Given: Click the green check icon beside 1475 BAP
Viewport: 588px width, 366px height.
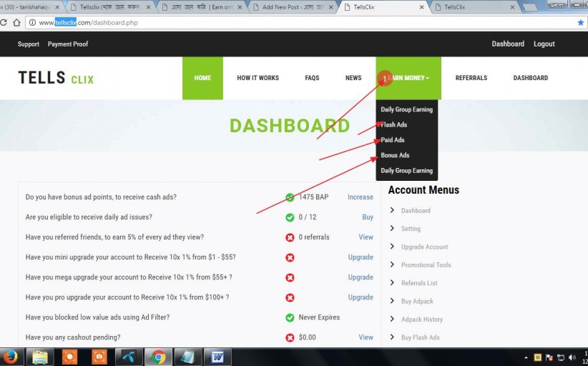Looking at the screenshot, I should tap(290, 197).
